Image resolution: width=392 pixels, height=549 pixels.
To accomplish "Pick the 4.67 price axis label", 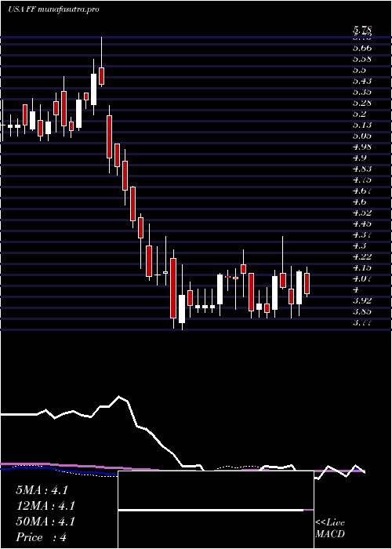I will [362, 191].
